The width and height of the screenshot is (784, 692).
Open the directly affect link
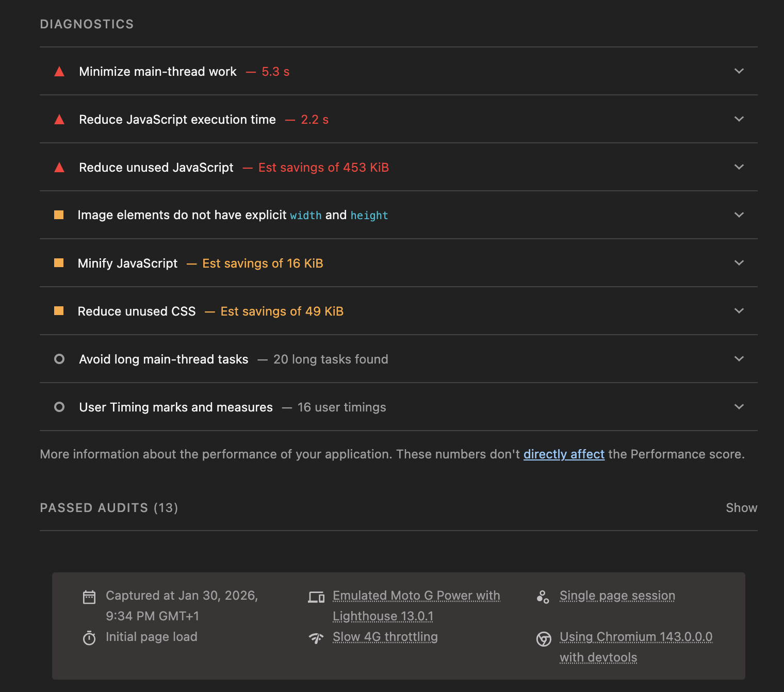coord(564,454)
